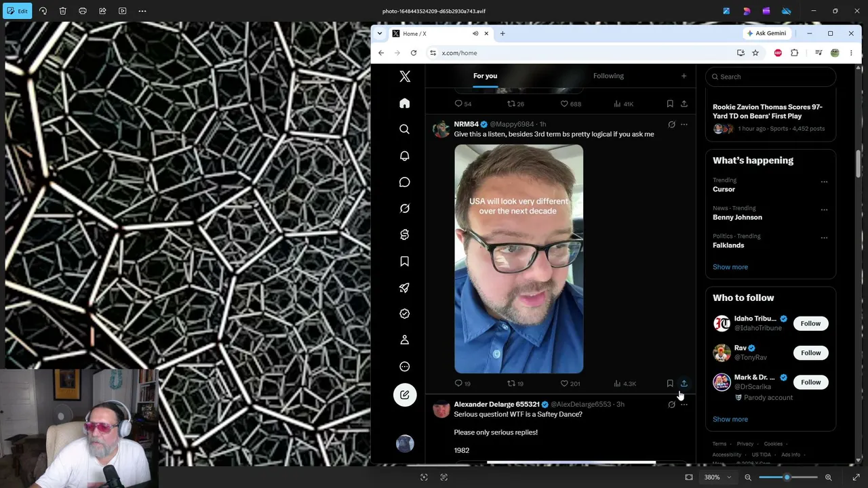The width and height of the screenshot is (868, 488).
Task: Adjust the Photos zoom slider
Action: tap(787, 477)
